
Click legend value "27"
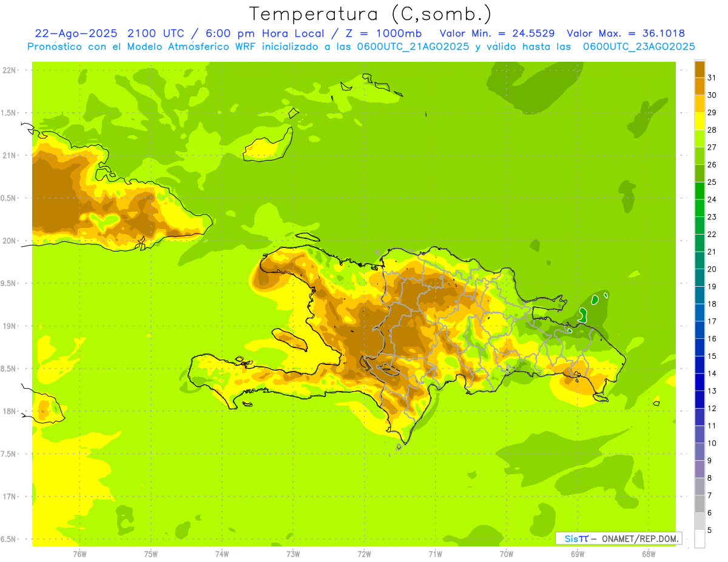(712, 147)
